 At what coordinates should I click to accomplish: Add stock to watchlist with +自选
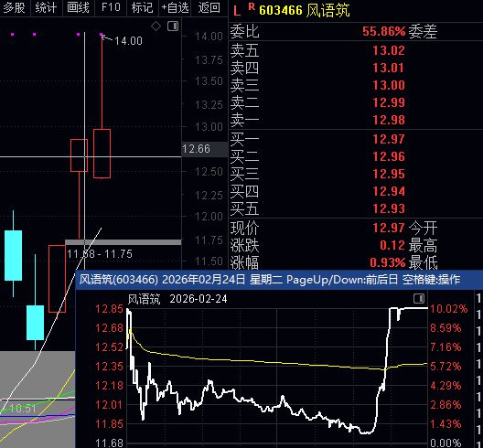176,7
